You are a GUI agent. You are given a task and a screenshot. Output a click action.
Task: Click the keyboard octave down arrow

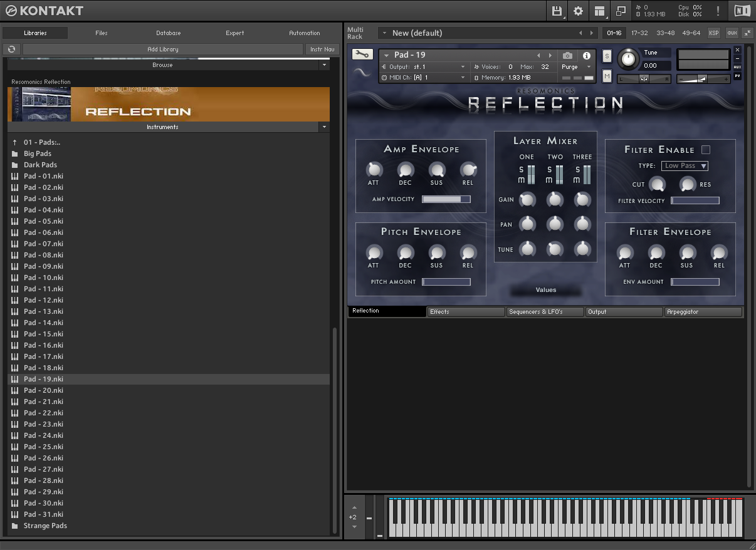click(x=354, y=527)
